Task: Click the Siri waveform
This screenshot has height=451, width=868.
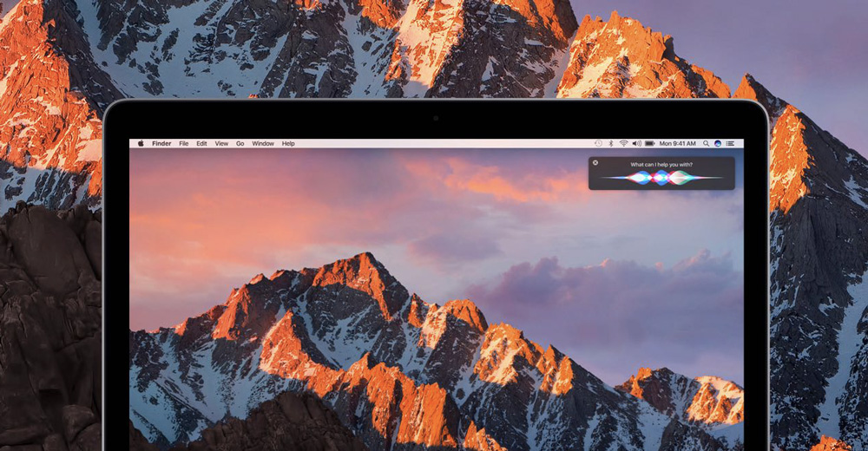Action: coord(661,178)
